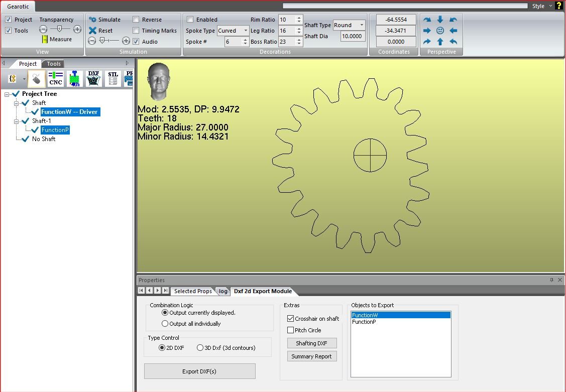The height and width of the screenshot is (392, 566).
Task: Open the STL export tool icon
Action: click(113, 79)
